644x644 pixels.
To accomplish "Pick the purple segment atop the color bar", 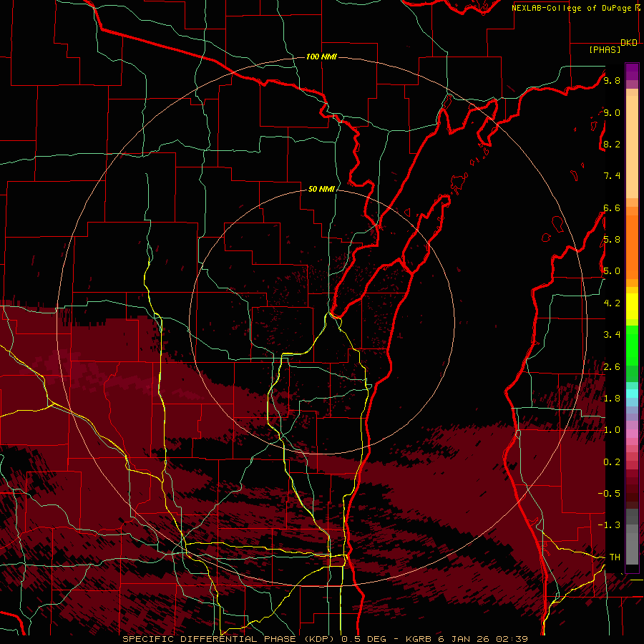I will click(632, 72).
